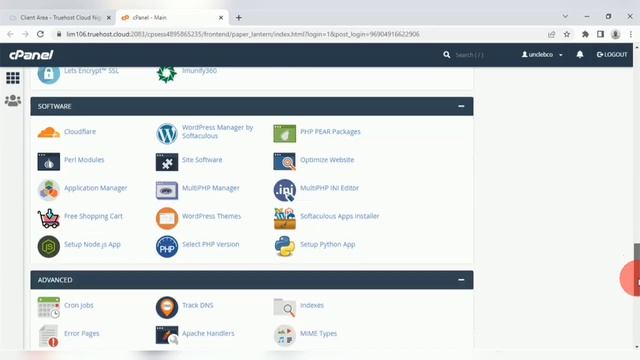Open the Error Pages icon
This screenshot has height=360, width=640.
point(49,336)
